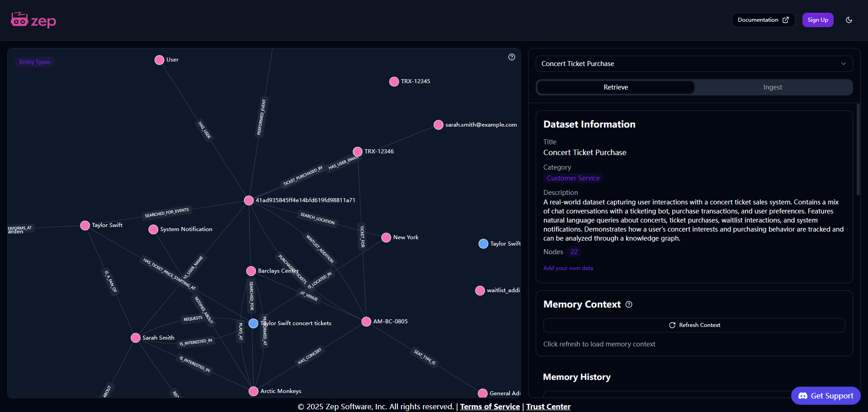Open the Concert Ticket Purchase dataset dropdown
The height and width of the screenshot is (412, 868).
(694, 64)
